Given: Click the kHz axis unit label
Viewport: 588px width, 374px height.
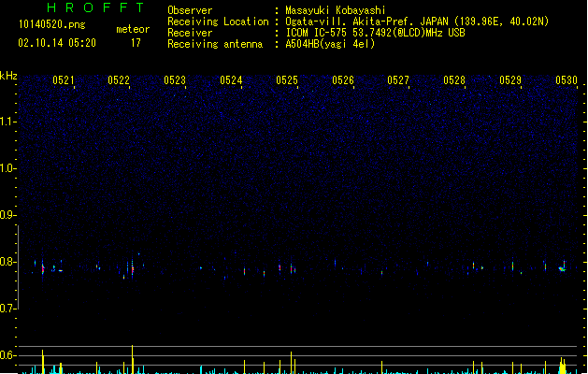Looking at the screenshot, I should click(x=8, y=76).
